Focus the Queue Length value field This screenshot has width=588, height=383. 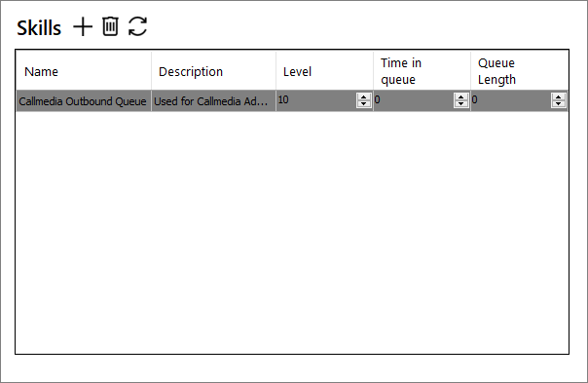point(511,100)
